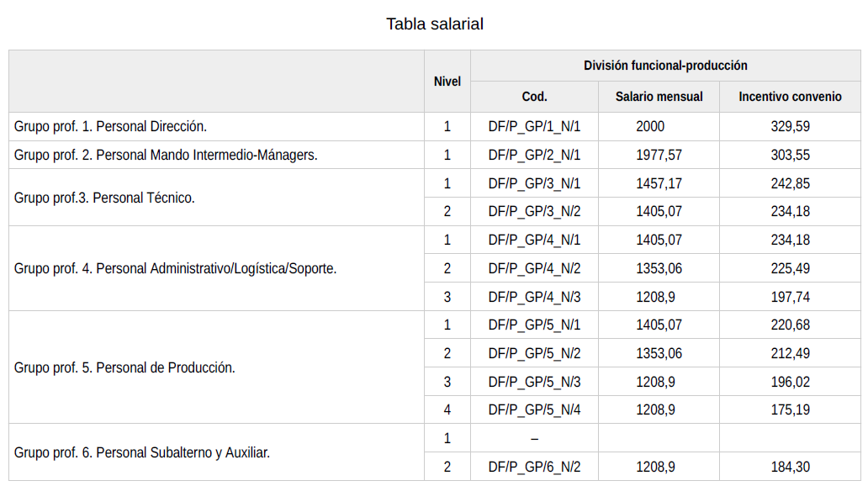The height and width of the screenshot is (486, 868).
Task: Select the 'Personal Mando Intermedio-Mánagers' row label
Action: pos(166,155)
